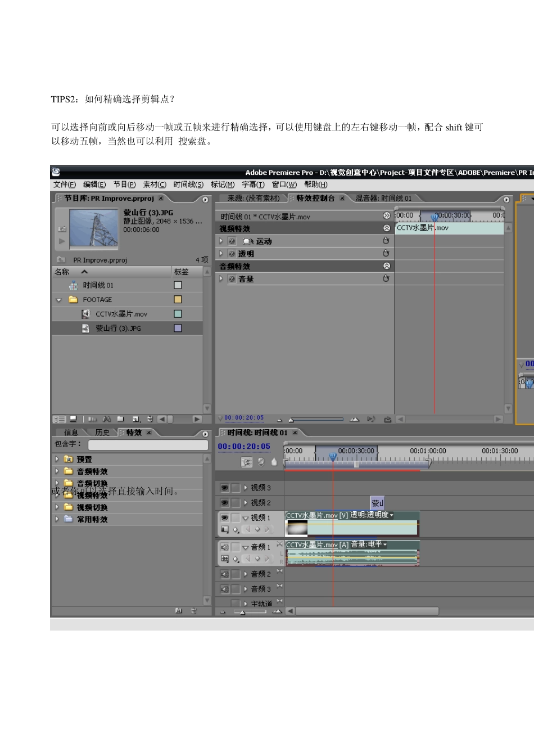Click the 包含字 search field
This screenshot has width=534, height=756.
[148, 444]
